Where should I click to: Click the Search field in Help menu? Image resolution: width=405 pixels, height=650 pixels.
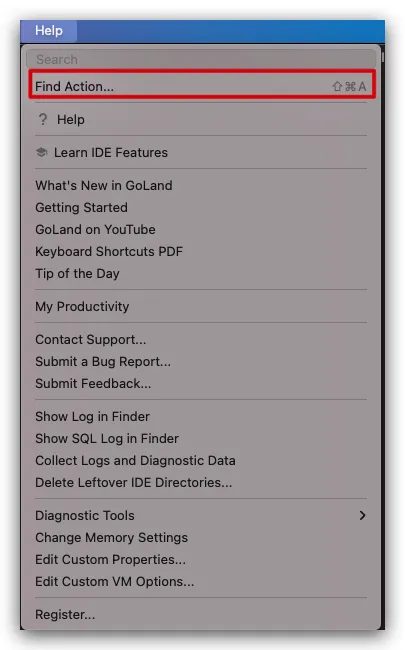[x=201, y=59]
